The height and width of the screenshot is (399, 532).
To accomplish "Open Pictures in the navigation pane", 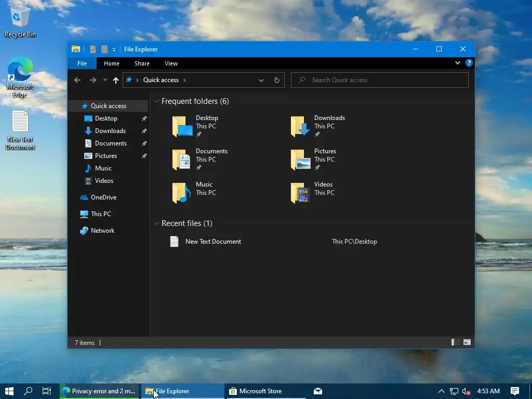I will coord(106,156).
